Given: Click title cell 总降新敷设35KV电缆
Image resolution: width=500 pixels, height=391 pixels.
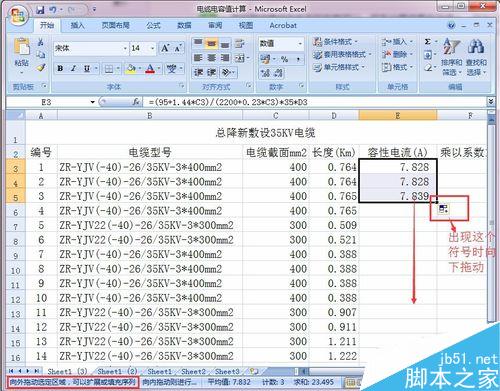Looking at the screenshot, I should (265, 133).
